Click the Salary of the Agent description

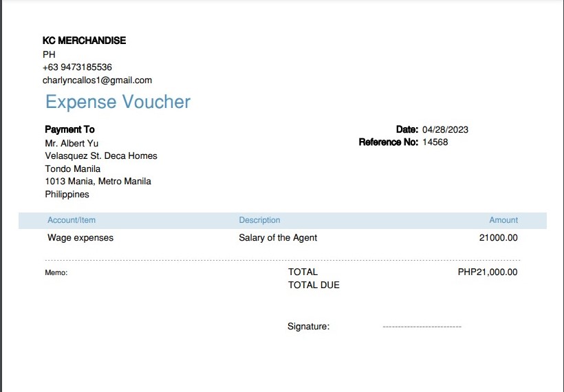(278, 238)
